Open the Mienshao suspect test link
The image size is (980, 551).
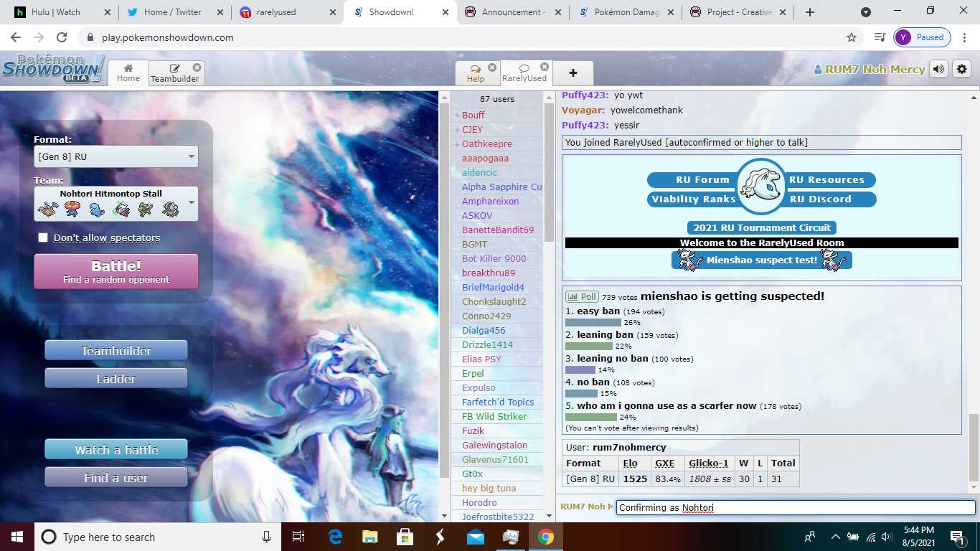761,260
